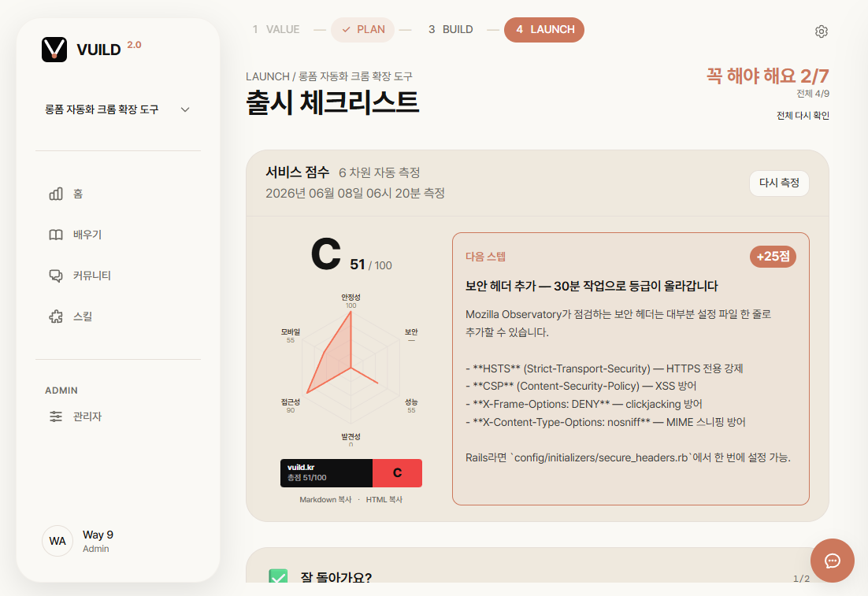Click the 1/2 progress count
This screenshot has width=868, height=596.
[x=801, y=579]
